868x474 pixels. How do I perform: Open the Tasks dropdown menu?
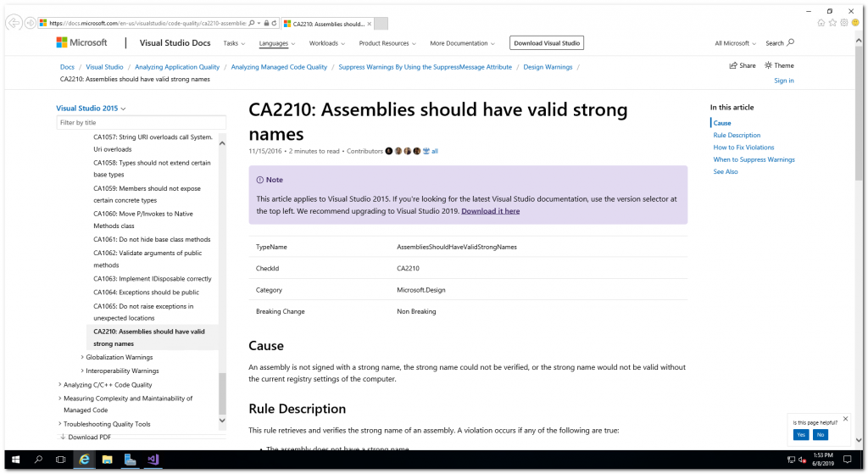(x=234, y=43)
